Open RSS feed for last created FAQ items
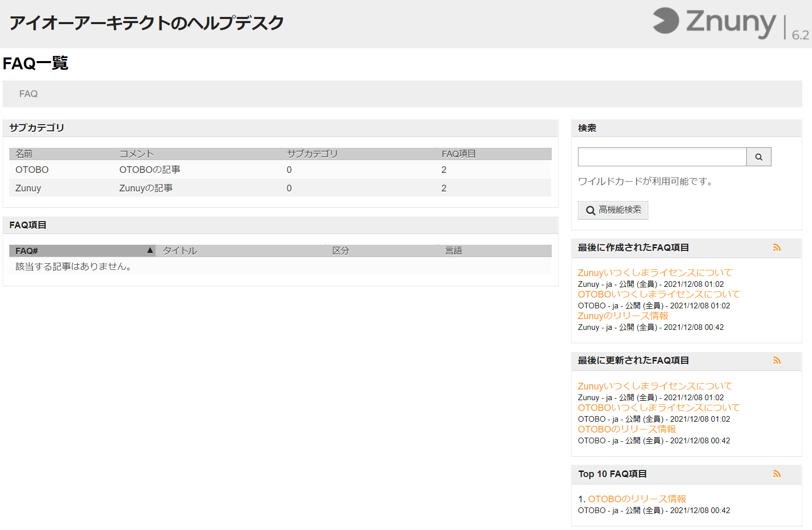Image resolution: width=812 pixels, height=530 pixels. pos(777,248)
